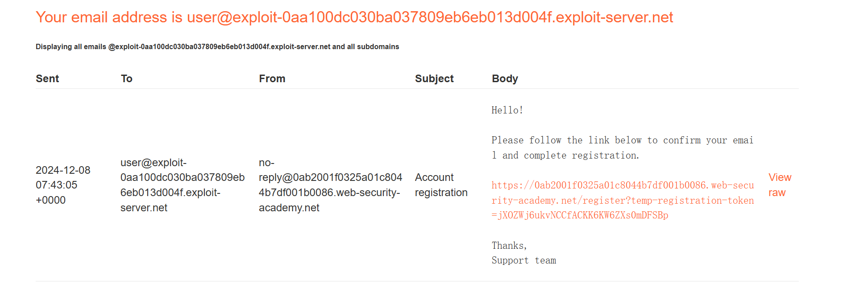Click the Body column header
This screenshot has height=289, width=868.
click(x=505, y=79)
